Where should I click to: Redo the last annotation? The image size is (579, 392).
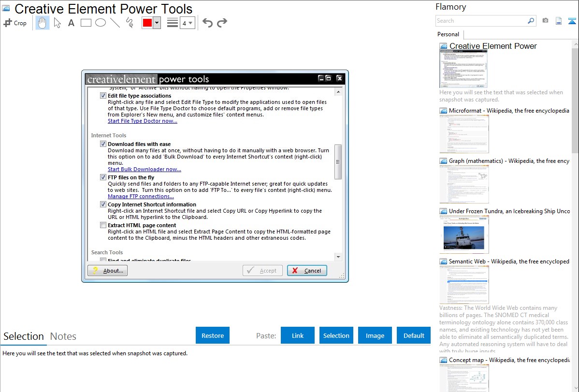[x=222, y=23]
